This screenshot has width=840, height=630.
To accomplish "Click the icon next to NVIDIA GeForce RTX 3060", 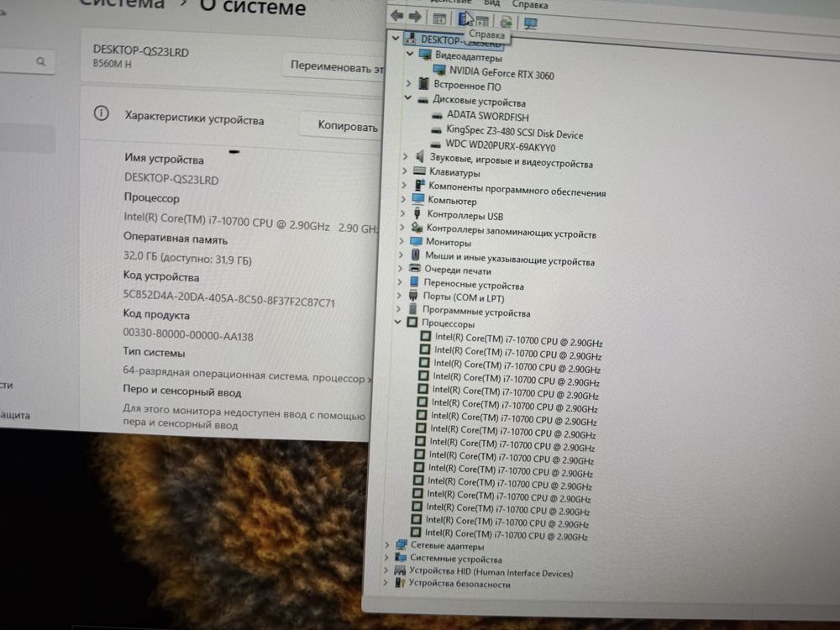I will [x=439, y=69].
